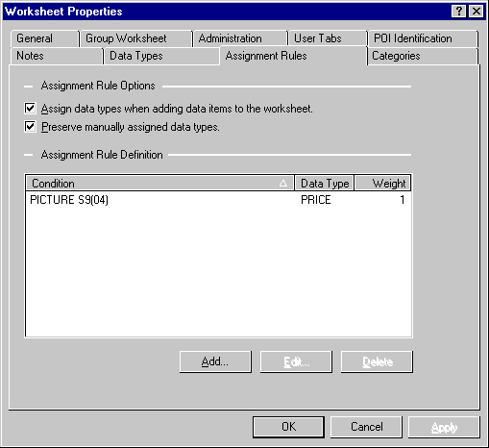The height and width of the screenshot is (448, 489).
Task: Click the weight value 1 cell
Action: click(x=403, y=200)
